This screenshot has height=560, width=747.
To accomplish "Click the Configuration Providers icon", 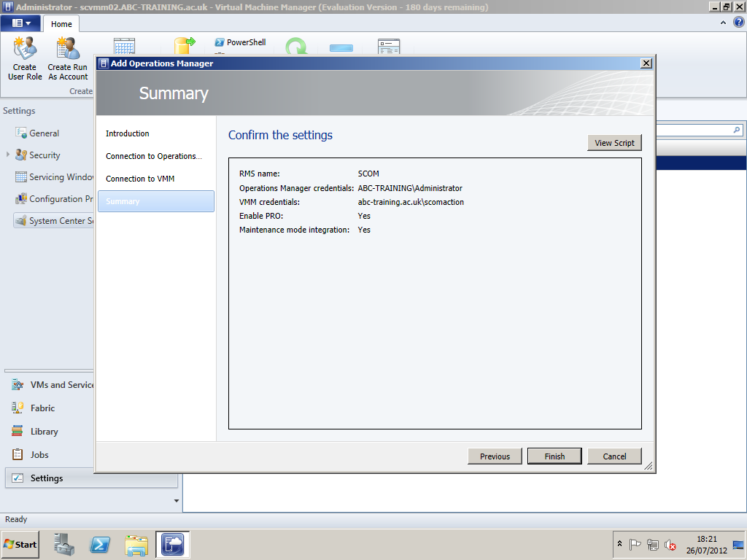I will [x=21, y=198].
